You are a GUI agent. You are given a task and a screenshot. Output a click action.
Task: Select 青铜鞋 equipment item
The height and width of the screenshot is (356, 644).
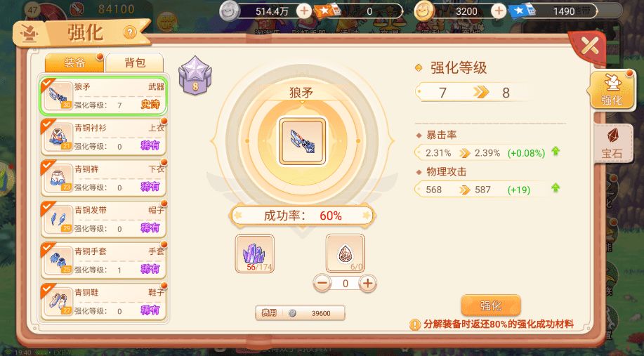103,302
